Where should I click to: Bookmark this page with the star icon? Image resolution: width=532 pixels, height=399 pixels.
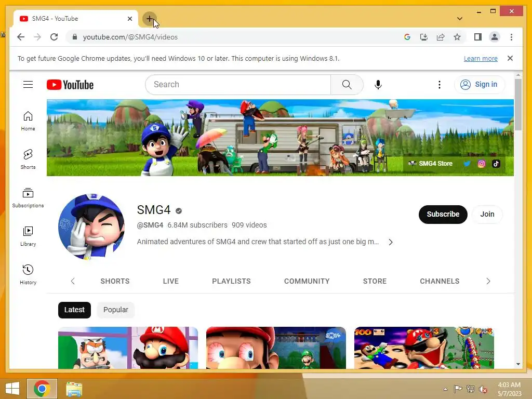click(457, 37)
